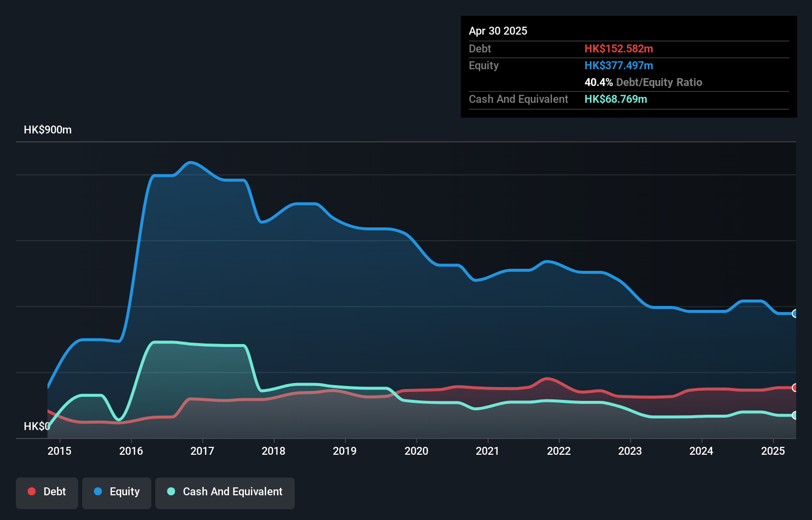Click the HK$900m gridline label
Viewport: 812px width, 520px height.
click(x=47, y=130)
